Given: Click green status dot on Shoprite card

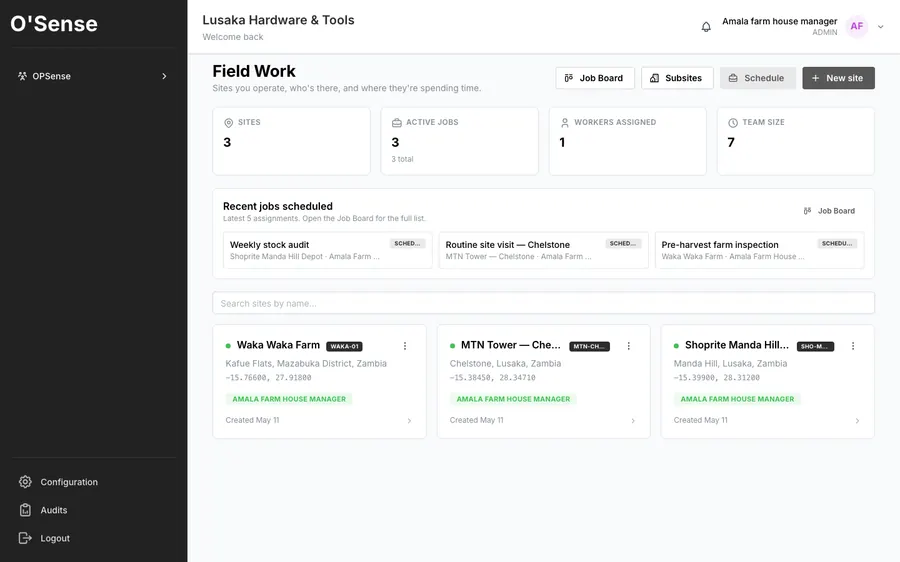Looking at the screenshot, I should coord(676,346).
